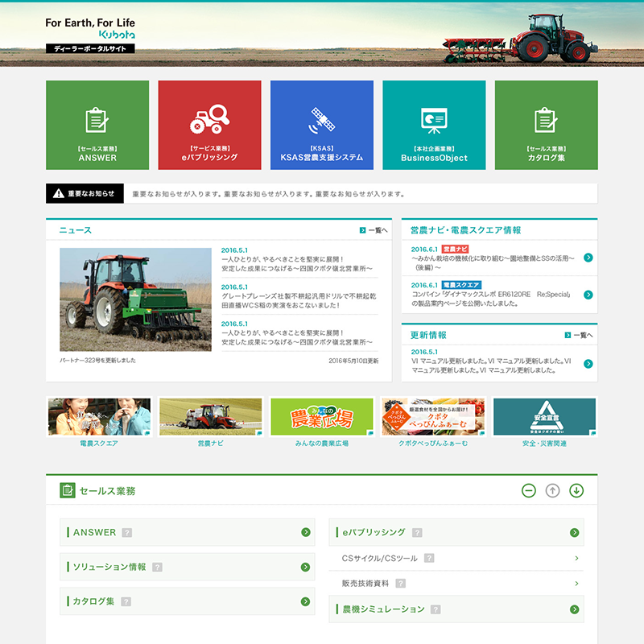Expand 販売技術資料 row

(577, 584)
